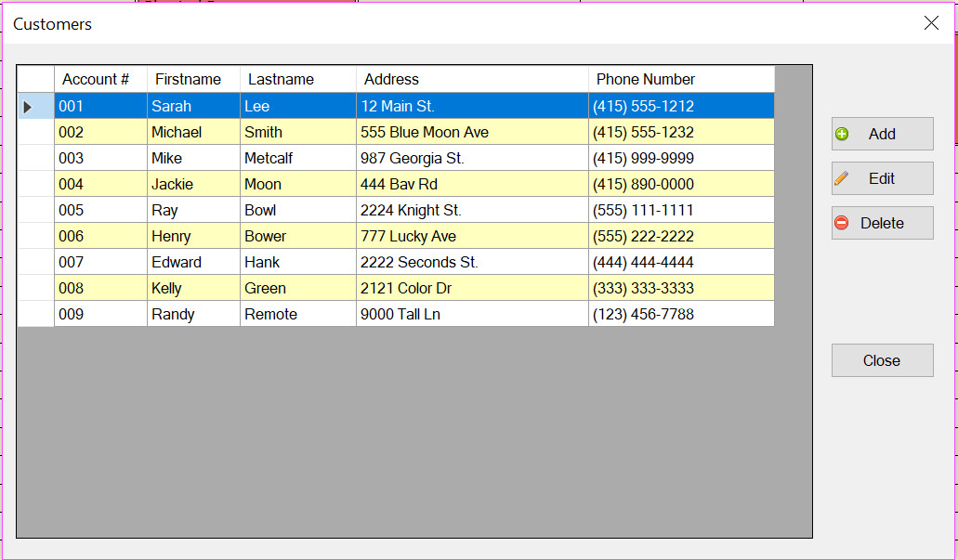Image resolution: width=958 pixels, height=560 pixels.
Task: Select phone (444) 444-4444
Action: click(682, 262)
